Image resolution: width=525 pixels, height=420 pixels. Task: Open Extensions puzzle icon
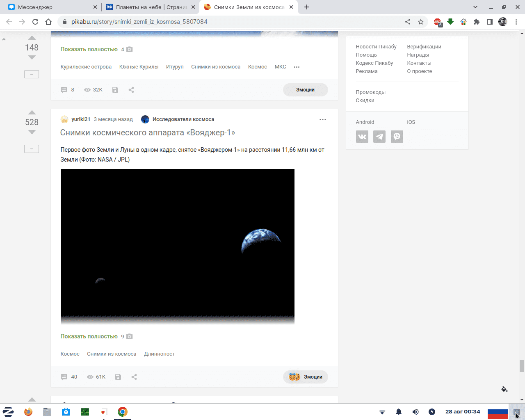[x=477, y=22]
